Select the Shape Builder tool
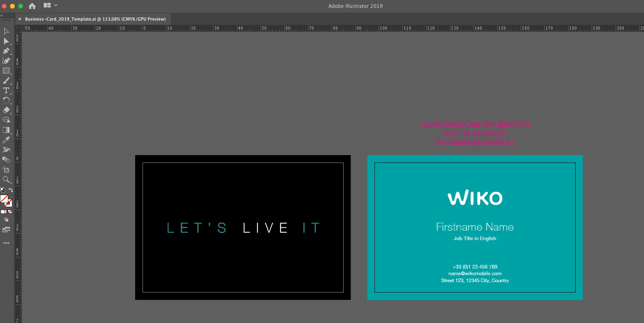This screenshot has height=323, width=644. 6,120
